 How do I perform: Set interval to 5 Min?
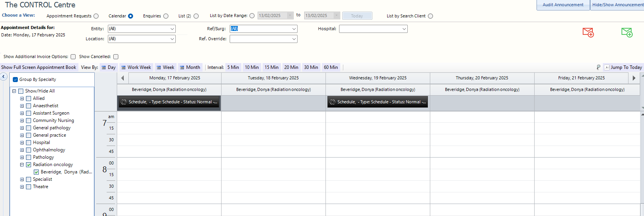(233, 67)
